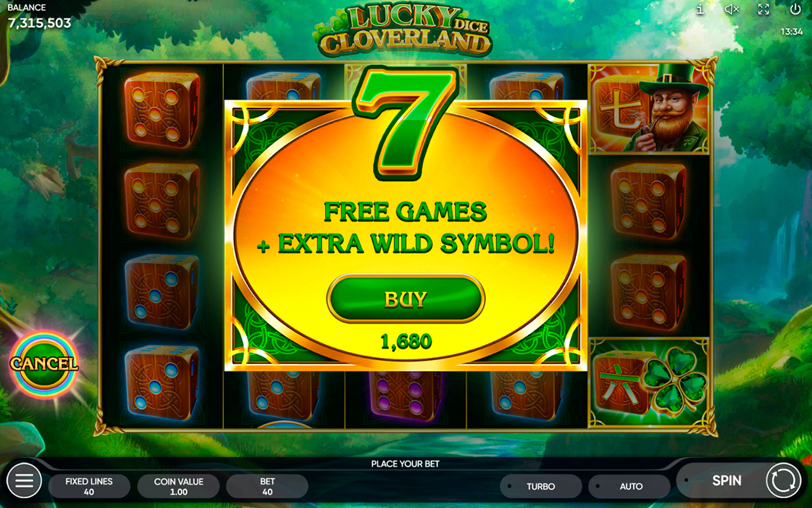Toggle Turbo mode on
812x508 pixels.
(x=540, y=486)
